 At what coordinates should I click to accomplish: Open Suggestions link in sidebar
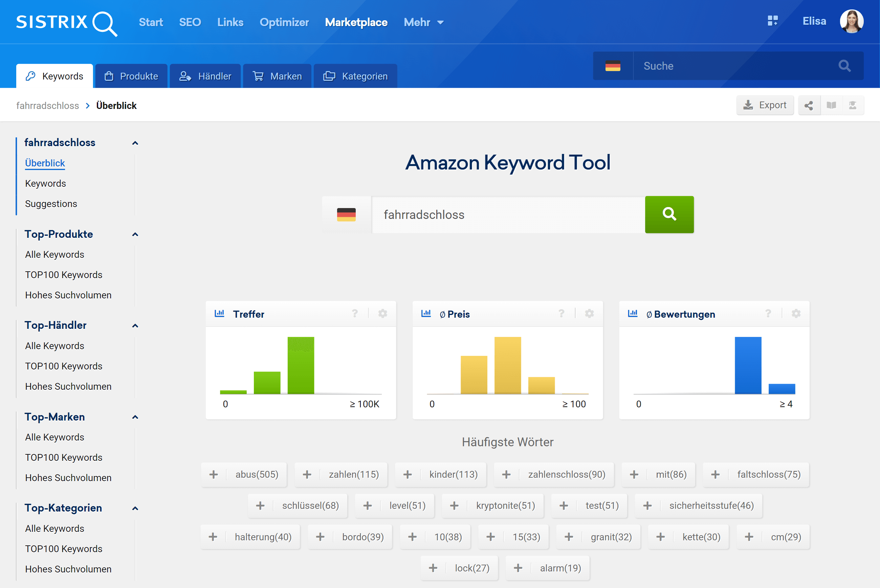(51, 204)
